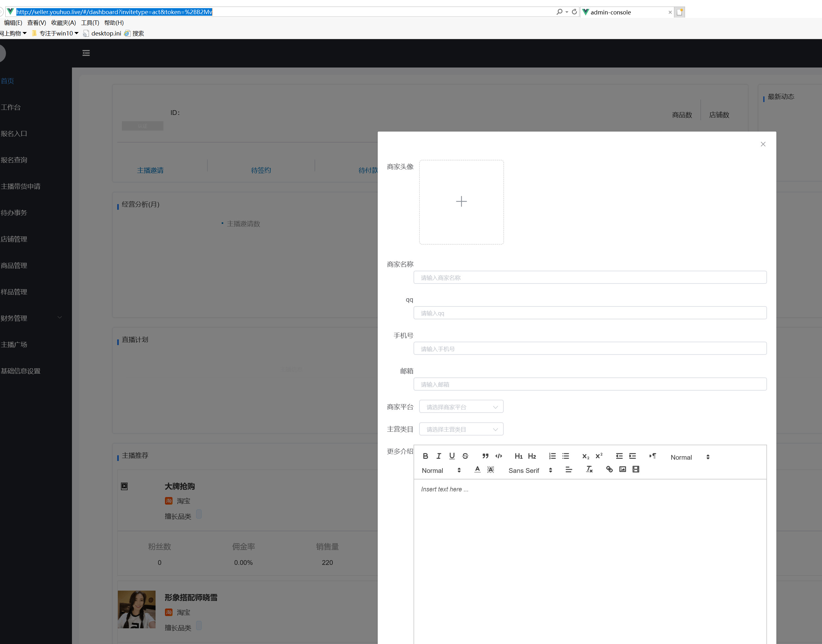Image resolution: width=822 pixels, height=644 pixels.
Task: Reload the page with the refresh icon
Action: (574, 12)
